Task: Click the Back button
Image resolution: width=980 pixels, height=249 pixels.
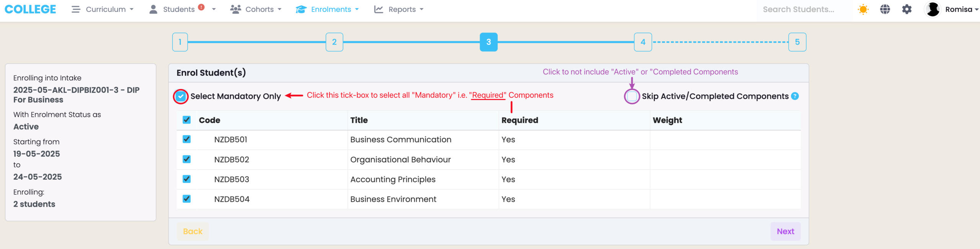Action: [x=193, y=231]
